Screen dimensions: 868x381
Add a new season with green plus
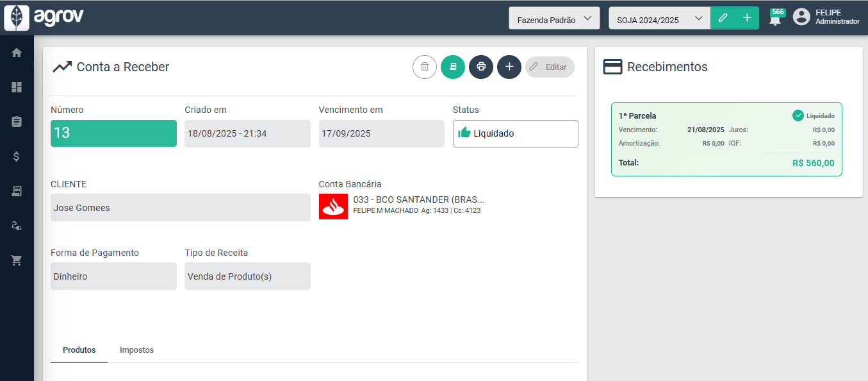point(747,18)
